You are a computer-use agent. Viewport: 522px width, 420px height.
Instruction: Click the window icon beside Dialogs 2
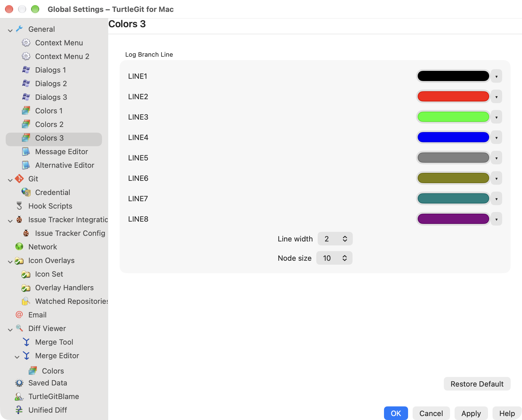point(26,83)
